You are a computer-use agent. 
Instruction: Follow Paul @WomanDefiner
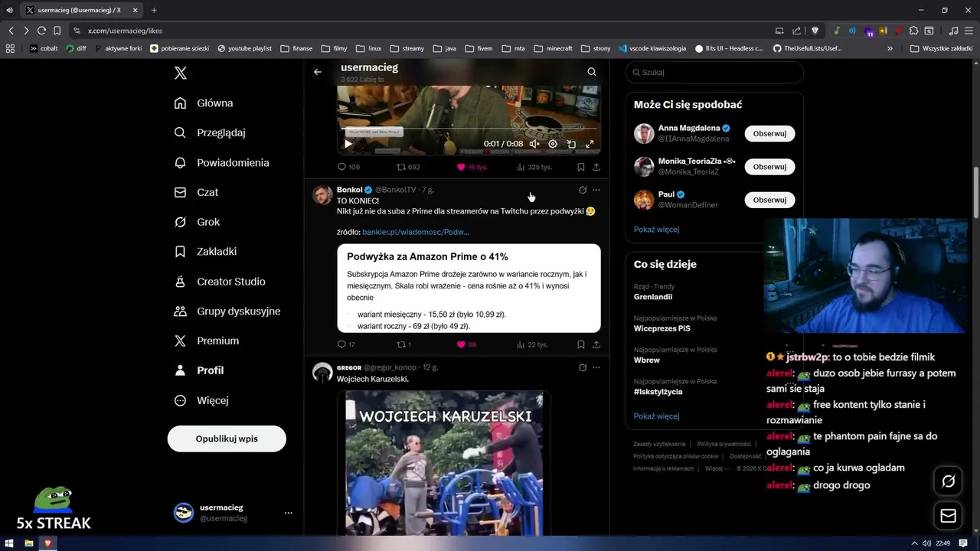click(769, 200)
